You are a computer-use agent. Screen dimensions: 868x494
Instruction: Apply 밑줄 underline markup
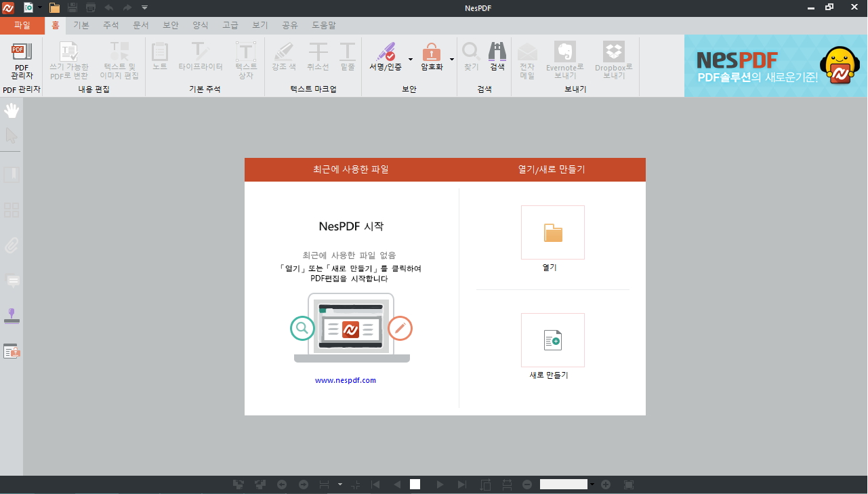click(348, 57)
